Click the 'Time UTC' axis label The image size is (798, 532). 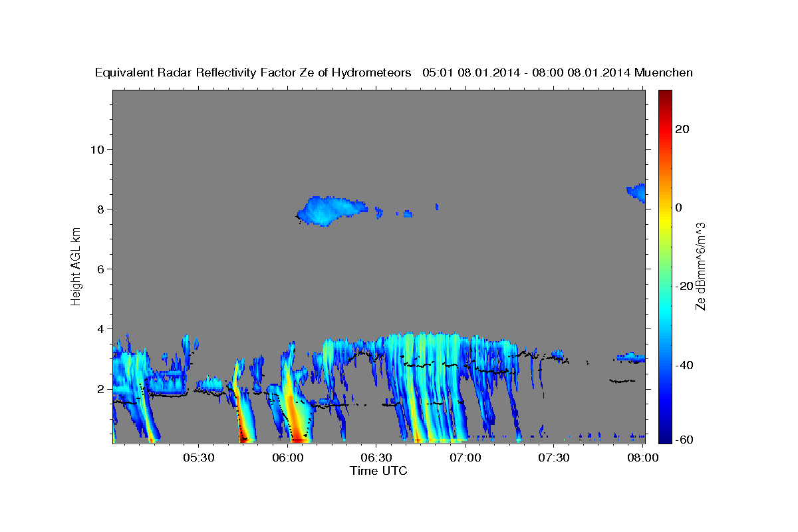click(x=378, y=471)
